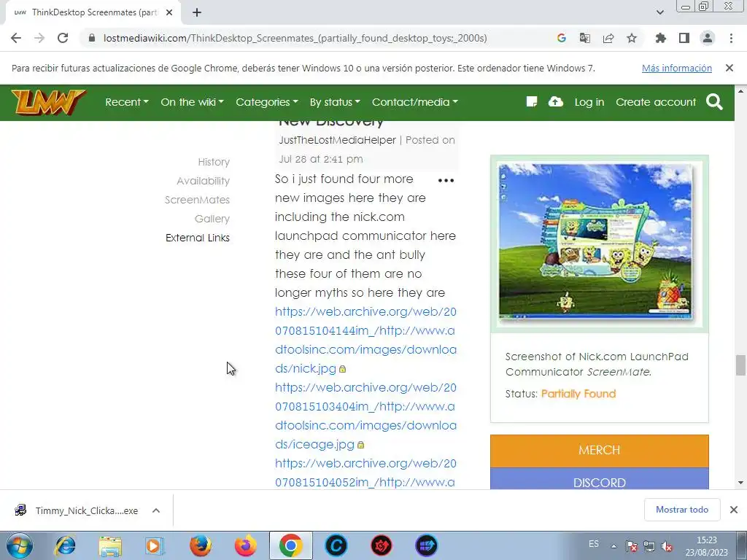Screen dimensions: 747x560
Task: Toggle the Chrome side panel icon
Action: [x=684, y=38]
